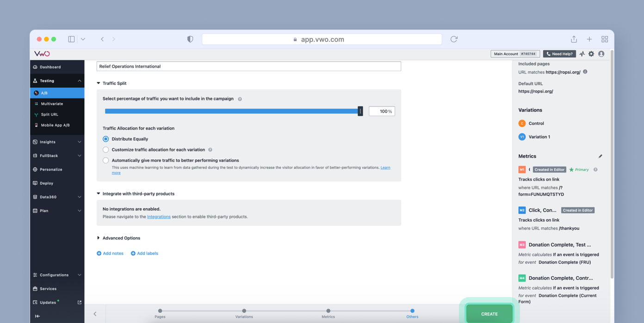The width and height of the screenshot is (644, 323).
Task: Open the Integrations link
Action: [159, 216]
